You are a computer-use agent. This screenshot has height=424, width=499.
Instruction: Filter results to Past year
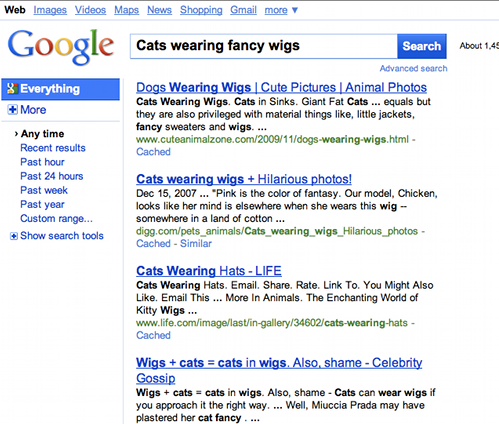[42, 204]
